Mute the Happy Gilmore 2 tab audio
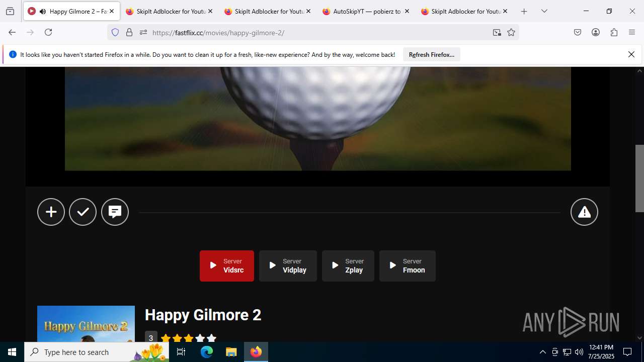 (43, 11)
